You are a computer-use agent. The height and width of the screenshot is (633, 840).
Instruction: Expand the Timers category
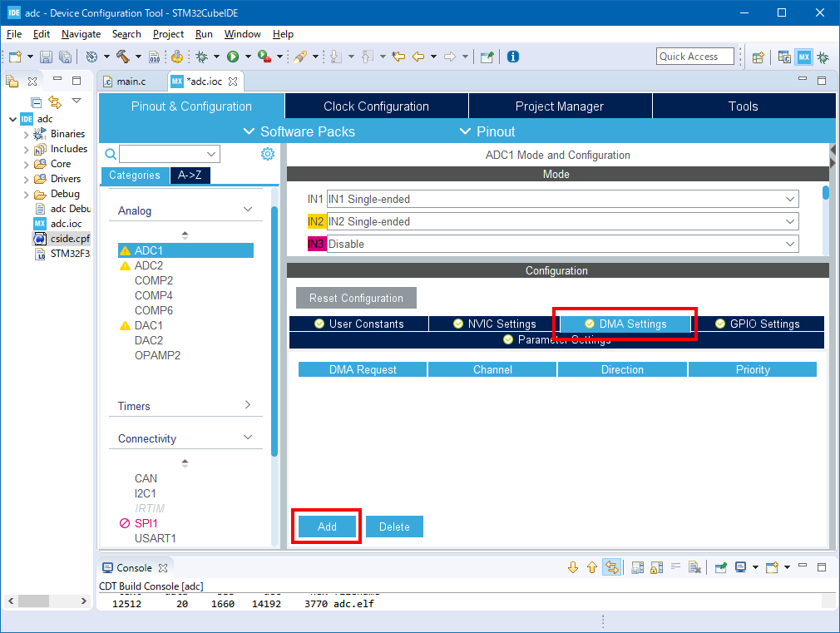(248, 404)
